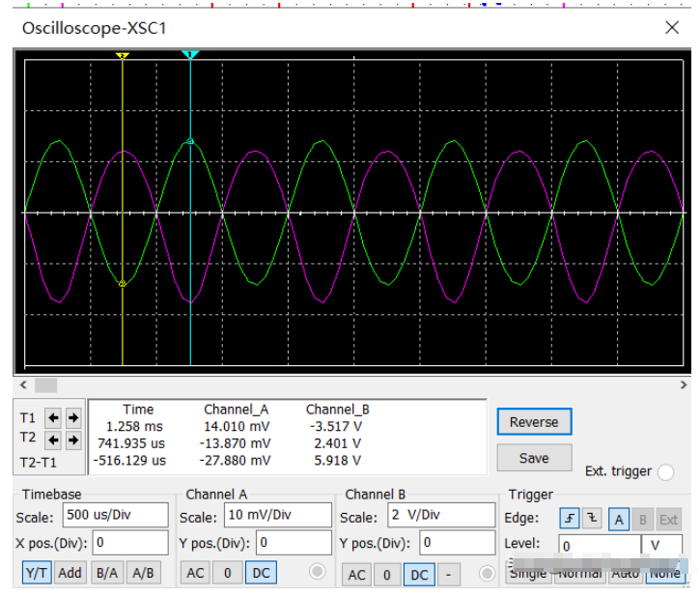Invert Channel B with minus button
700x596 pixels.
click(x=449, y=575)
